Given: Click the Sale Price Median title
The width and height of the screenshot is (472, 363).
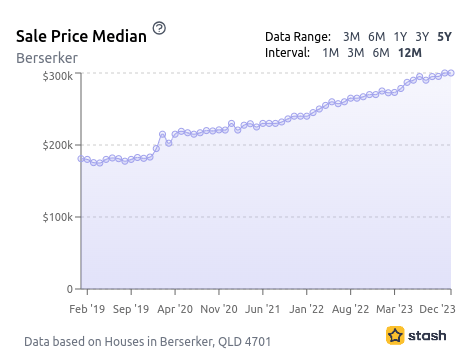Looking at the screenshot, I should click(x=81, y=36).
